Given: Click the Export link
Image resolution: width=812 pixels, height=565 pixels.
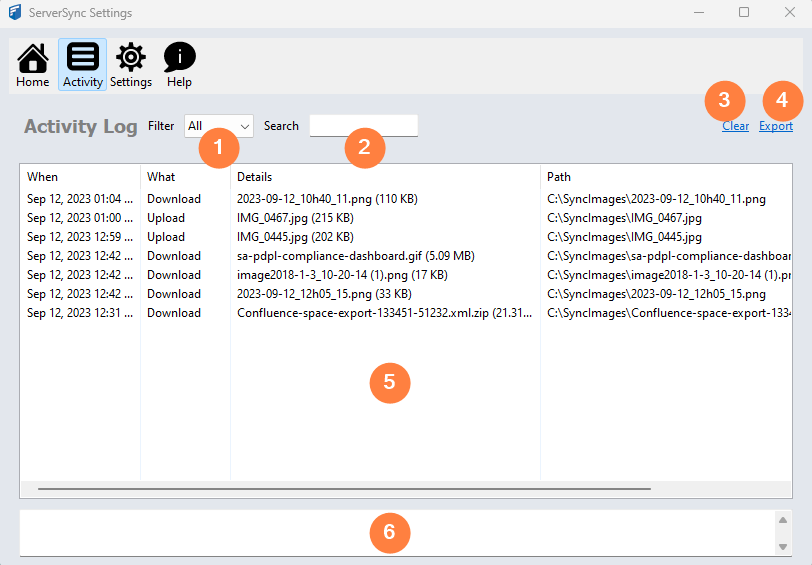Looking at the screenshot, I should pos(775,126).
